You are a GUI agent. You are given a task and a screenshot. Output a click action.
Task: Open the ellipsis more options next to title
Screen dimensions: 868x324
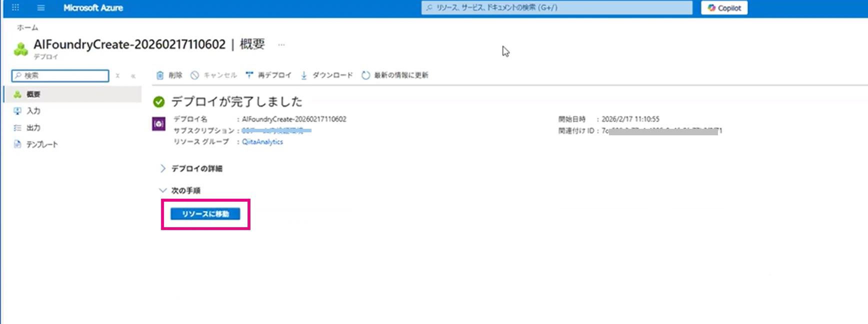coord(281,44)
